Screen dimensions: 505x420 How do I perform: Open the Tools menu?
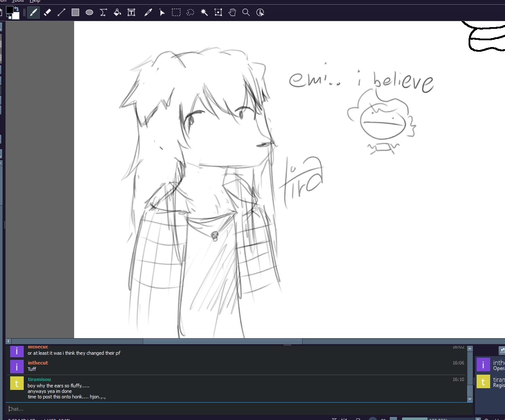(x=18, y=1)
